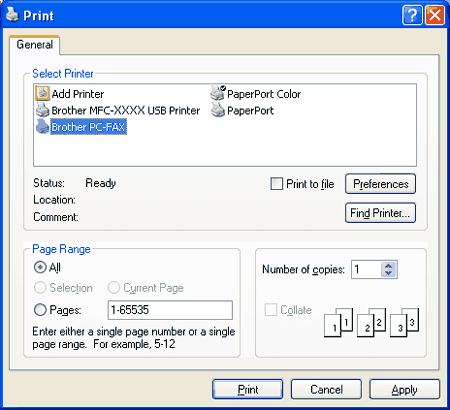Image resolution: width=450 pixels, height=410 pixels.
Task: Open printer Preferences
Action: coord(380,184)
